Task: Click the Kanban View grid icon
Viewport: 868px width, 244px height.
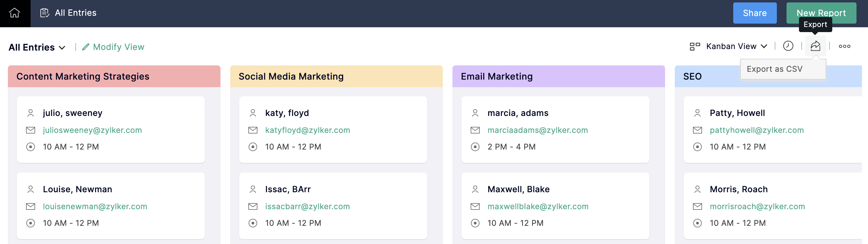Action: [694, 47]
